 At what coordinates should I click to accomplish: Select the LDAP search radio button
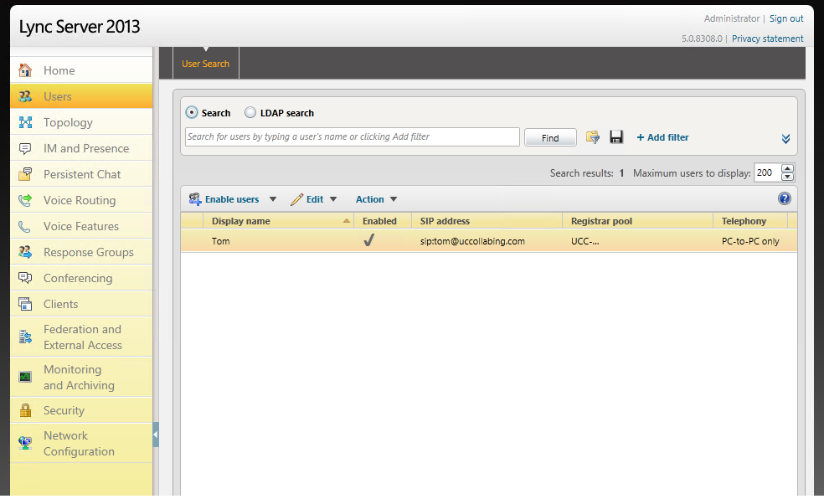click(250, 112)
